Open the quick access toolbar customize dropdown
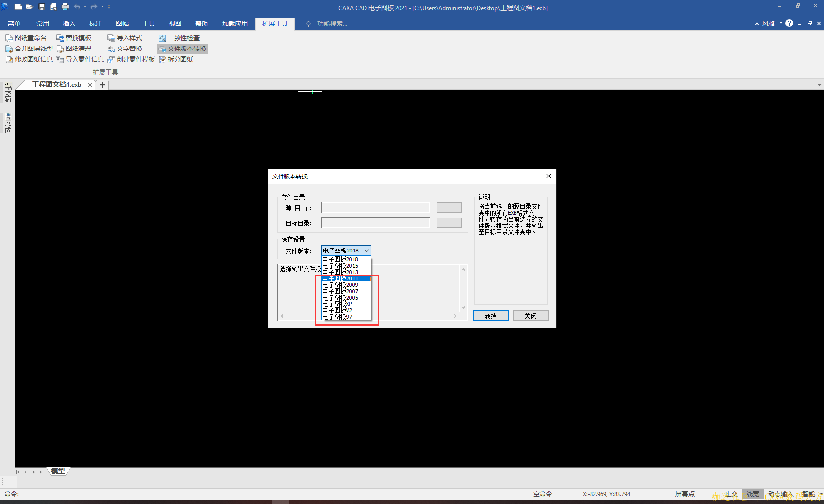 [x=109, y=7]
